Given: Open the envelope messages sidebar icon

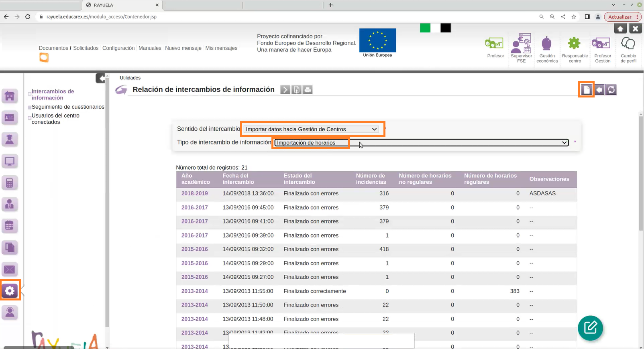Looking at the screenshot, I should click(x=10, y=269).
